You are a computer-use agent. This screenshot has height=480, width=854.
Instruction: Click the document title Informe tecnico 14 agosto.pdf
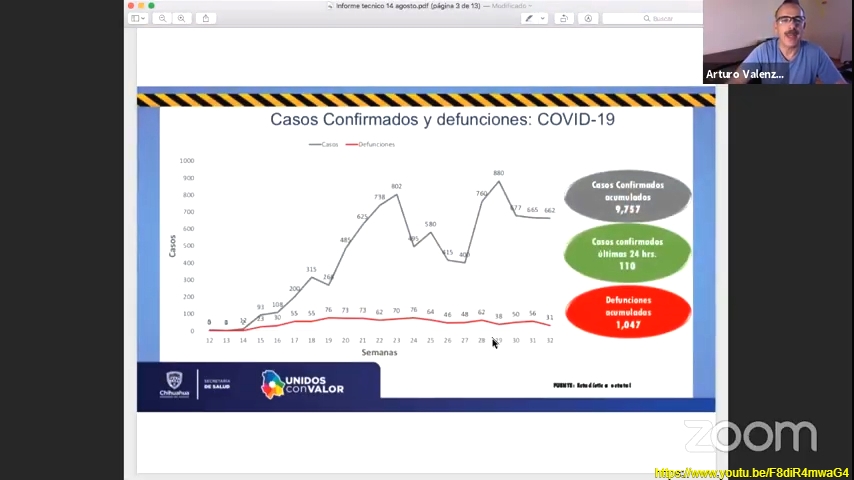(x=380, y=6)
